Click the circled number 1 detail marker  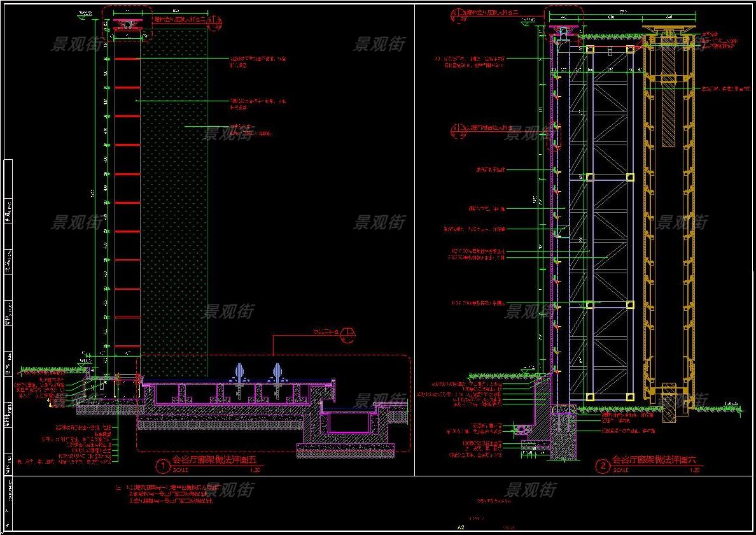tap(164, 466)
